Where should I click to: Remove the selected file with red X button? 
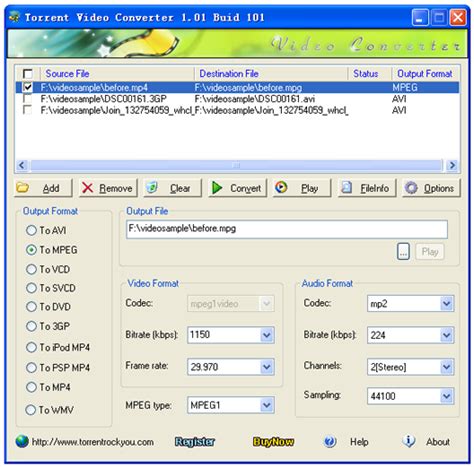[108, 188]
